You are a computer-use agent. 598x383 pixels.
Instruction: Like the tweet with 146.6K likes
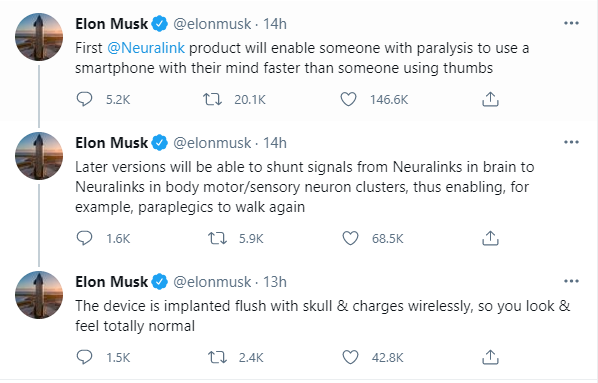click(348, 99)
